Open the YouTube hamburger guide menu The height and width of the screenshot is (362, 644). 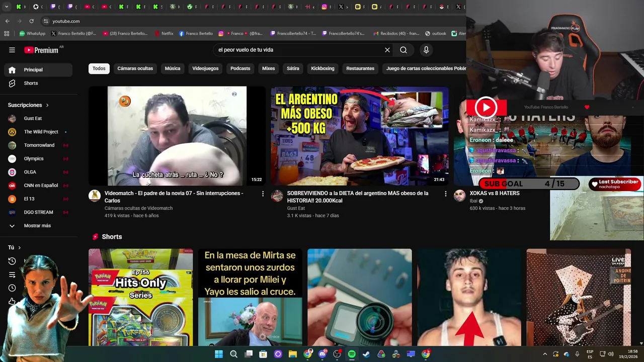[x=12, y=50]
